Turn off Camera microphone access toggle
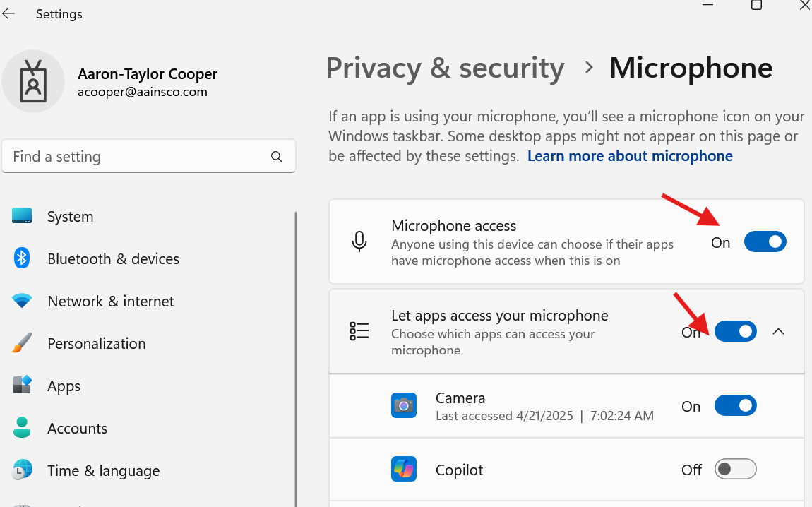The width and height of the screenshot is (812, 507). (x=735, y=406)
